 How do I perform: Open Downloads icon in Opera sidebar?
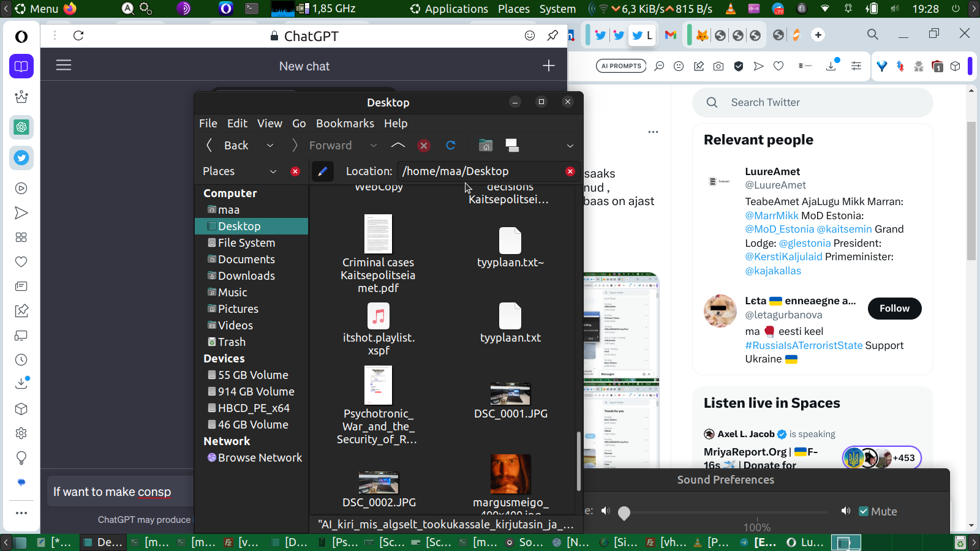click(x=21, y=383)
